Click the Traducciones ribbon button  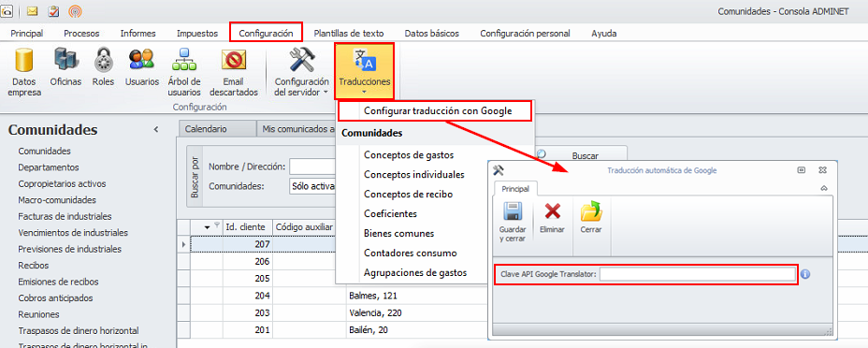[364, 71]
